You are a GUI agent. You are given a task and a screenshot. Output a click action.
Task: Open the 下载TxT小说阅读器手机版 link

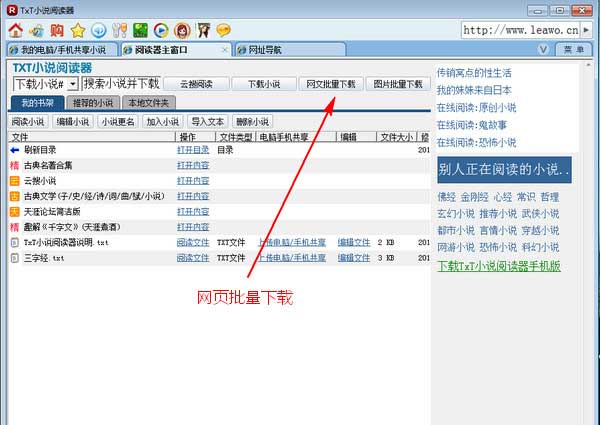tap(499, 266)
